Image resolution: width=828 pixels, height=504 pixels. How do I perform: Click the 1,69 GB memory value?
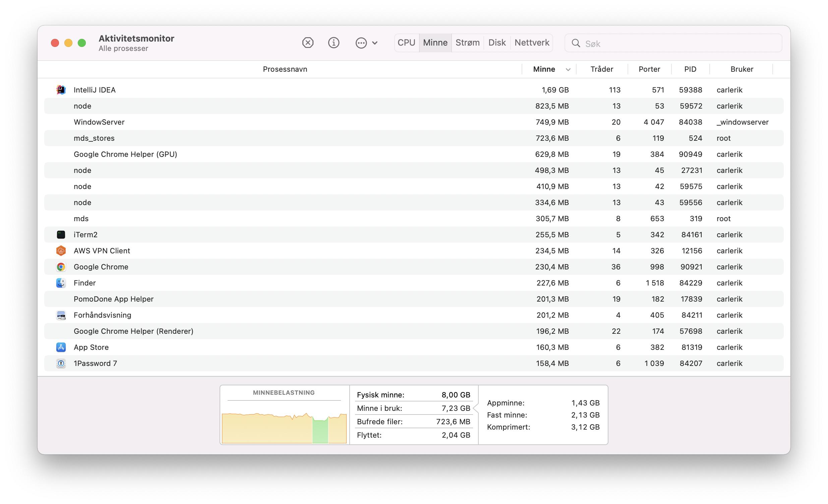(x=555, y=90)
